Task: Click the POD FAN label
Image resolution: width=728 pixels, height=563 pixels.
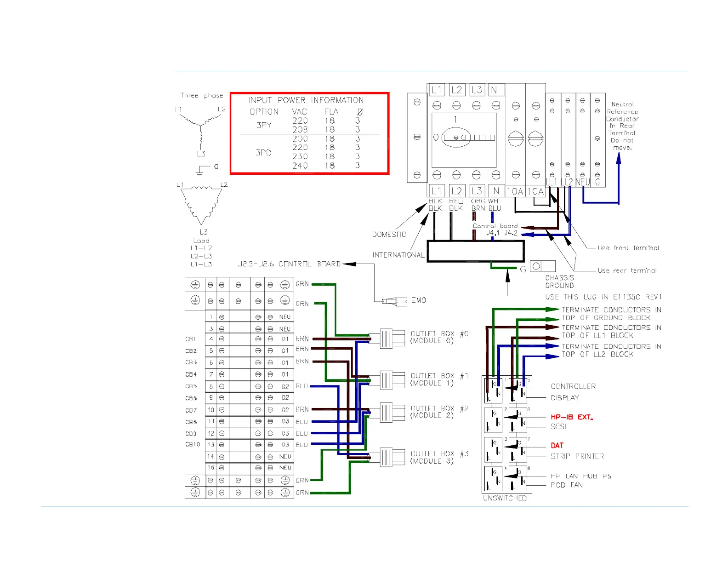Action: [567, 485]
